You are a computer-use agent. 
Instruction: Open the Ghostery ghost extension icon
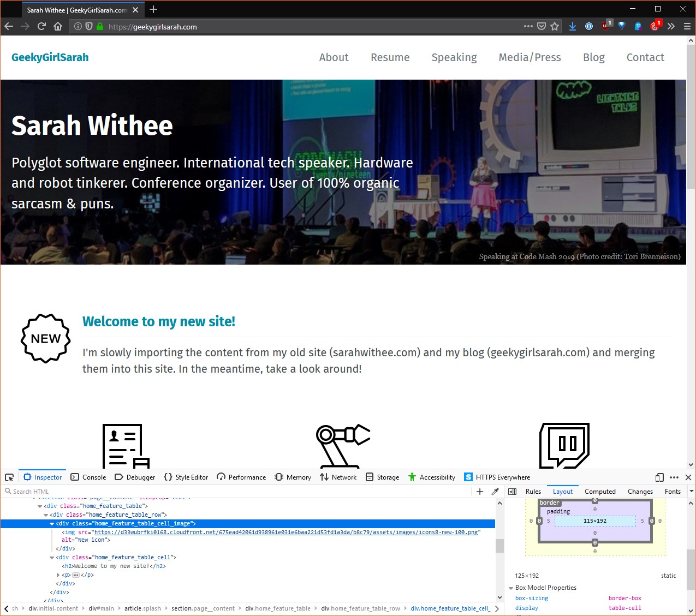point(638,26)
